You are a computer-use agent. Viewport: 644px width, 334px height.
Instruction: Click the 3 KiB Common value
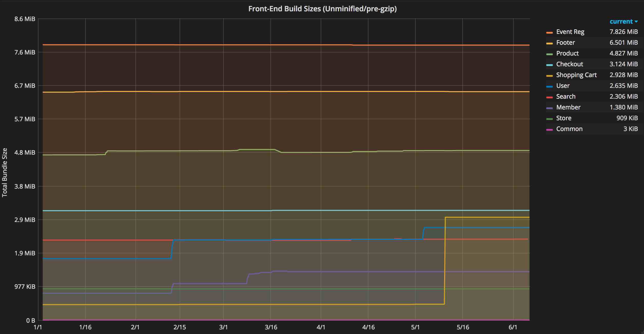(630, 129)
